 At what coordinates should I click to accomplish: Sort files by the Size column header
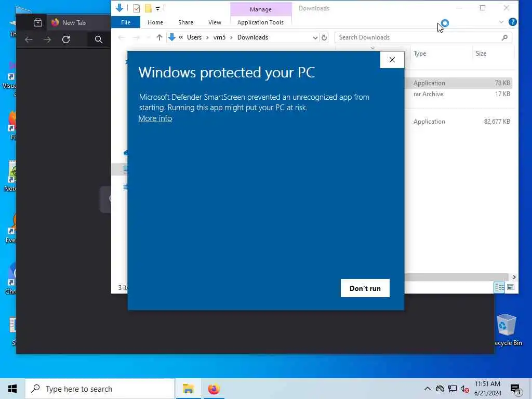click(x=493, y=54)
